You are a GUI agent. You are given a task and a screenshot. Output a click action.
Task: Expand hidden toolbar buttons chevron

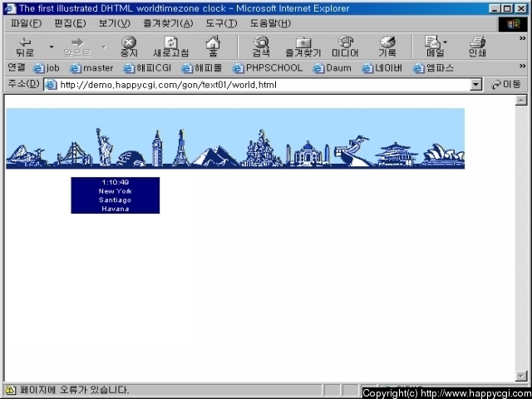(x=522, y=38)
